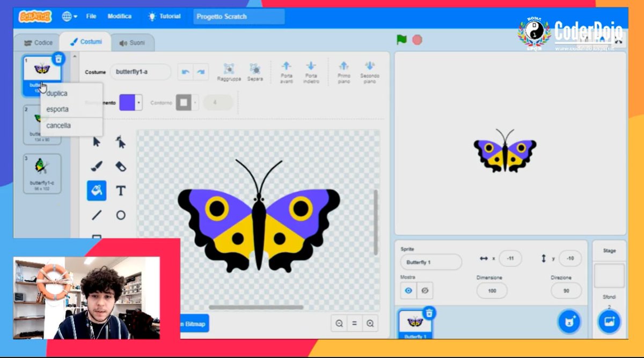
Task: Click the canvas vertical scrollbar
Action: 375,222
